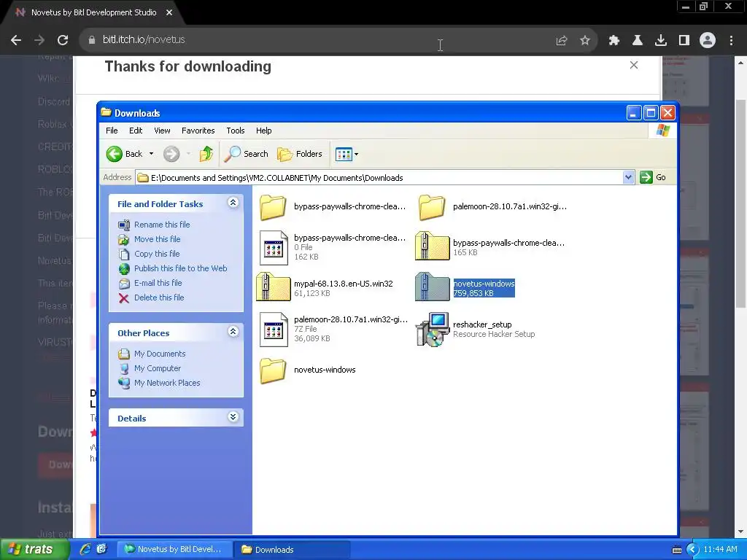Click the Back arrow in Explorer toolbar
This screenshot has width=747, height=560.
pyautogui.click(x=115, y=154)
